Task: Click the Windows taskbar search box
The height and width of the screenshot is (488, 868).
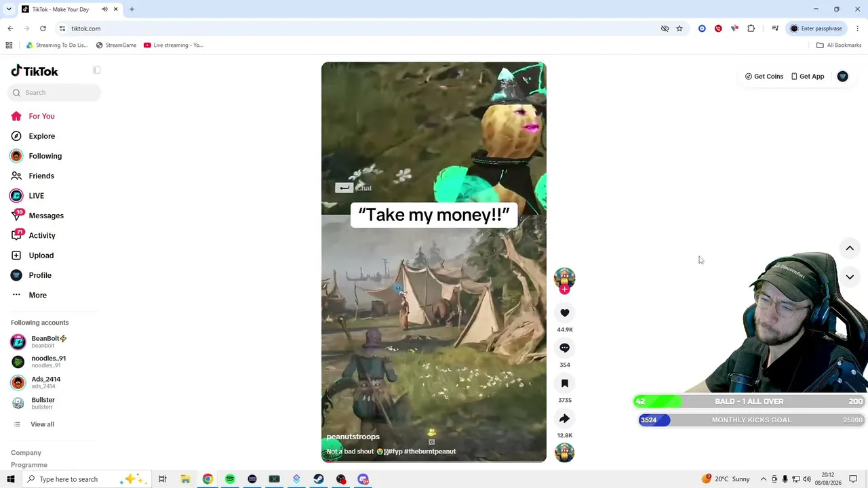Action: tap(86, 479)
